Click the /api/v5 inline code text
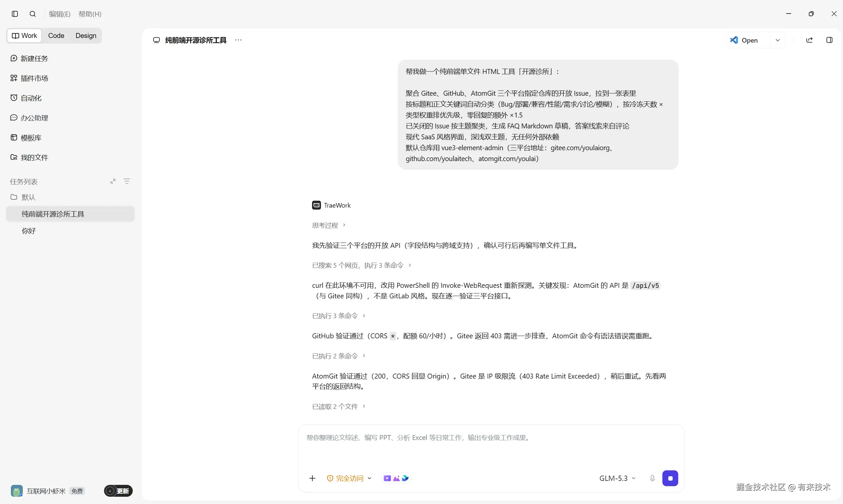This screenshot has height=504, width=843. pyautogui.click(x=645, y=286)
